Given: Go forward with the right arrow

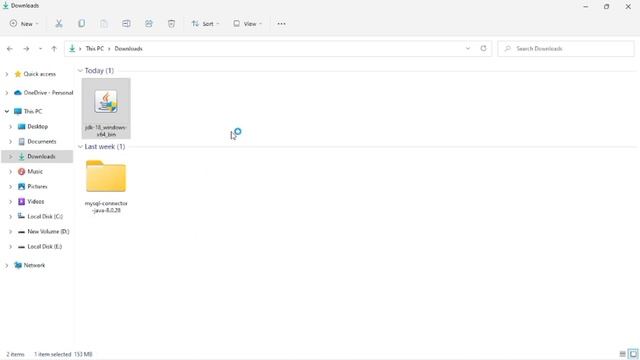Looking at the screenshot, I should 26,49.
